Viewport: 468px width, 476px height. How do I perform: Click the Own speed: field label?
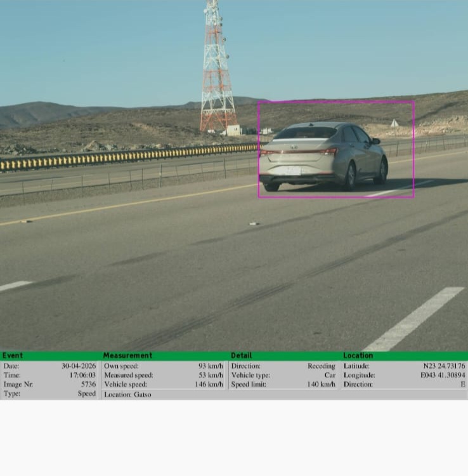(x=121, y=366)
